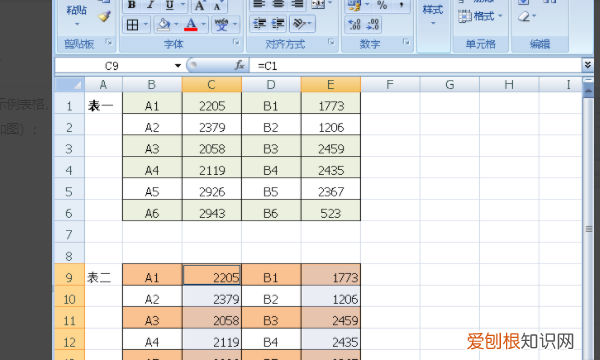Increase decimal places
This screenshot has width=600, height=360.
coord(354,24)
